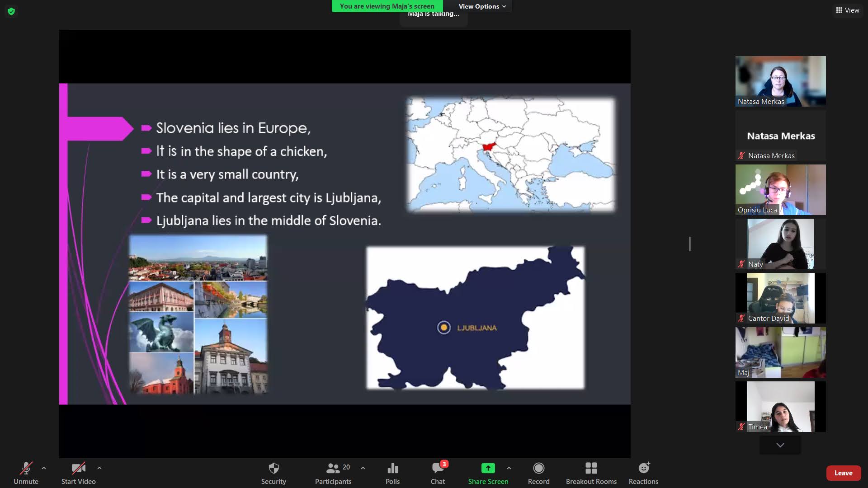Click the red Leave button
868x488 pixels.
pyautogui.click(x=843, y=473)
